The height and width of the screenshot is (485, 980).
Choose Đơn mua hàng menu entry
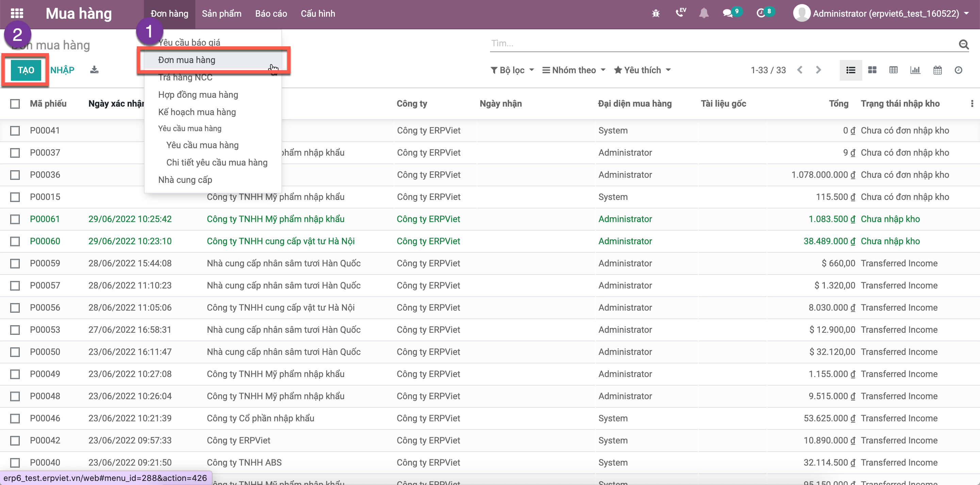coord(213,60)
